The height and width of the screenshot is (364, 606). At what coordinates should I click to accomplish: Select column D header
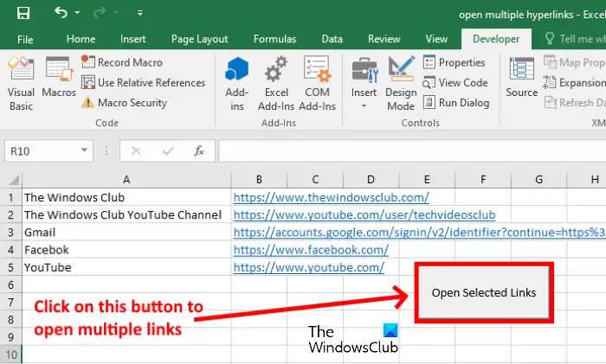coord(371,180)
